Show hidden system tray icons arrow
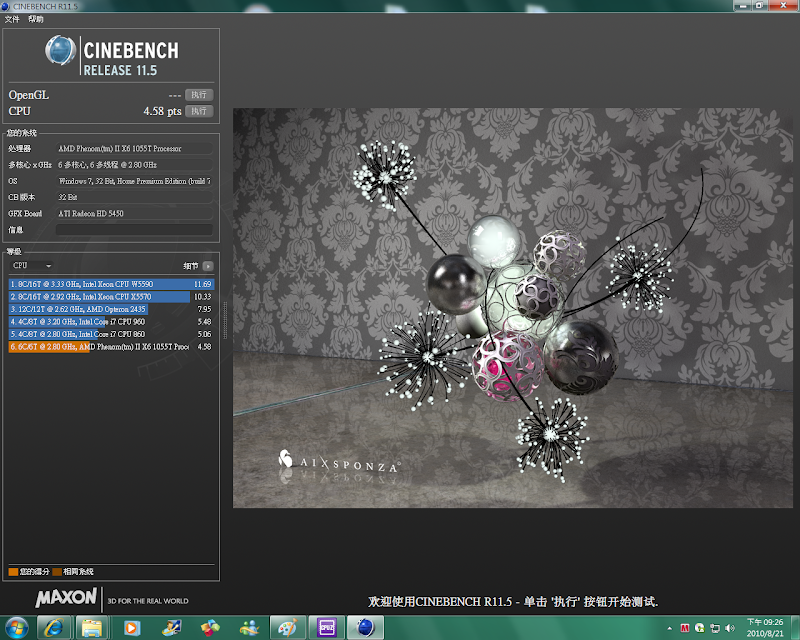The image size is (800, 640). tap(669, 628)
